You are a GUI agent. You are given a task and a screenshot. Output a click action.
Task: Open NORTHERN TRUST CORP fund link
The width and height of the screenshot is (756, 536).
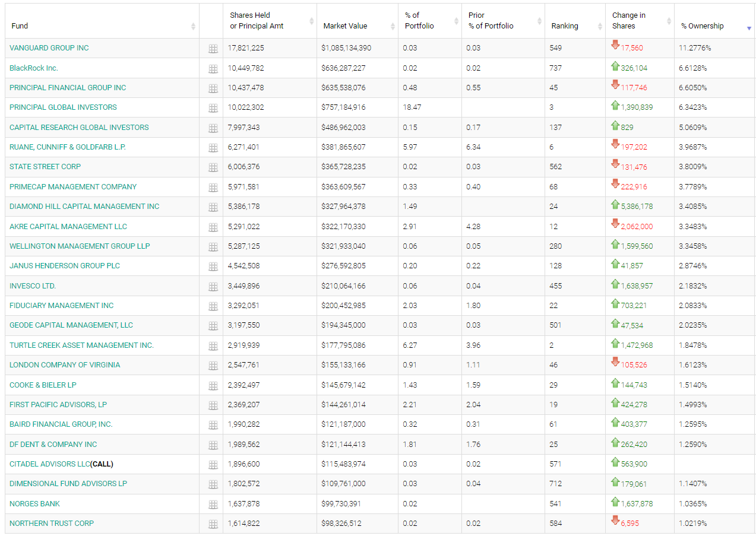52,524
